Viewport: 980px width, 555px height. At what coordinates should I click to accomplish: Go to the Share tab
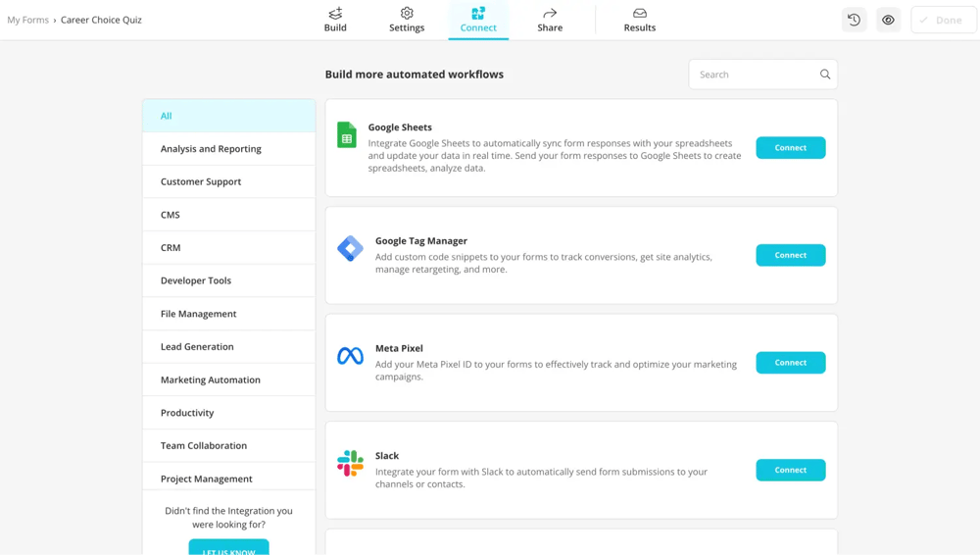click(550, 20)
